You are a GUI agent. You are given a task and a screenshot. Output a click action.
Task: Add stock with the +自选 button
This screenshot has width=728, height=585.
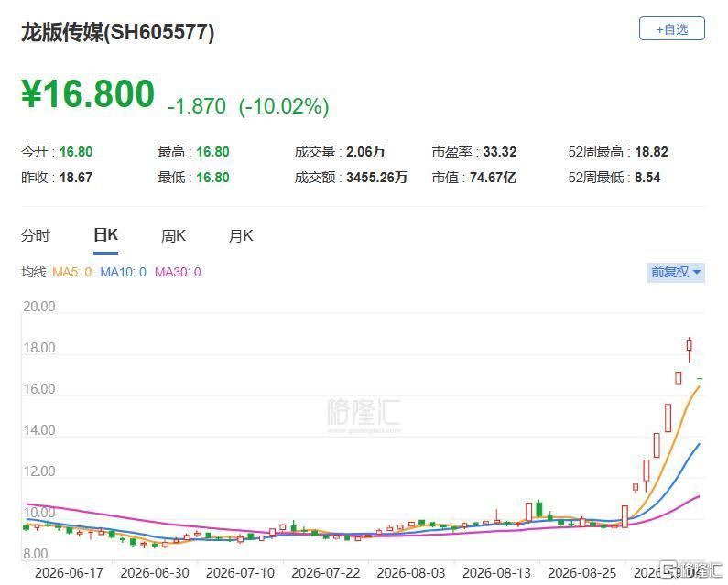click(671, 29)
